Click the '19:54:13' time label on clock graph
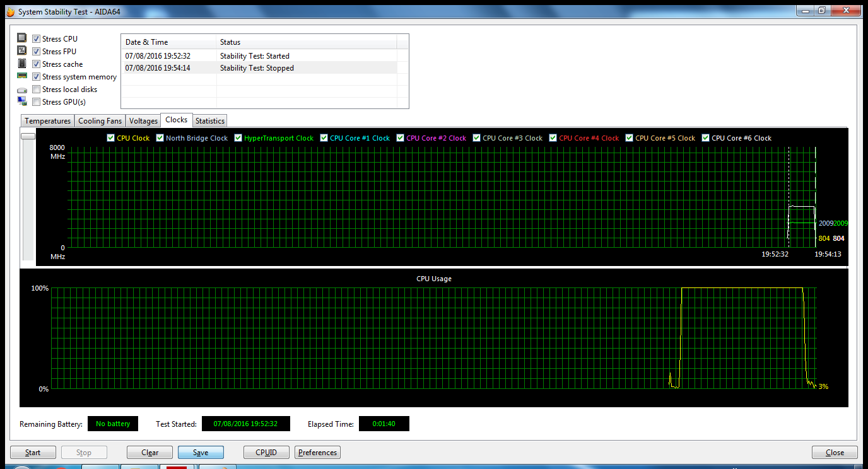 tap(828, 254)
